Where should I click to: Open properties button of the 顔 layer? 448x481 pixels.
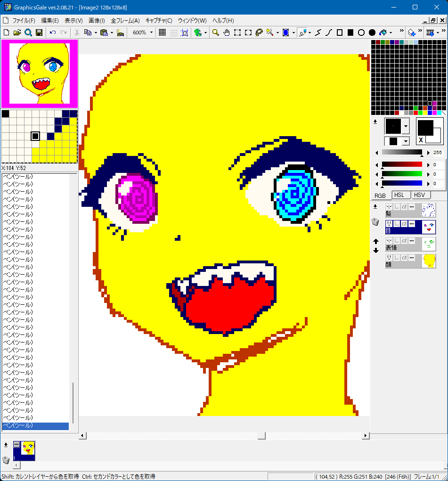click(x=412, y=257)
